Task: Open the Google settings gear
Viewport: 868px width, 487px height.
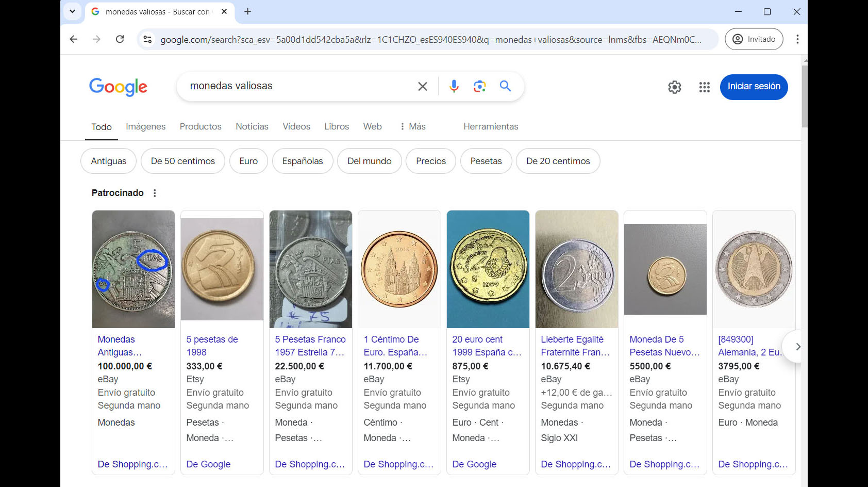Action: pyautogui.click(x=674, y=87)
